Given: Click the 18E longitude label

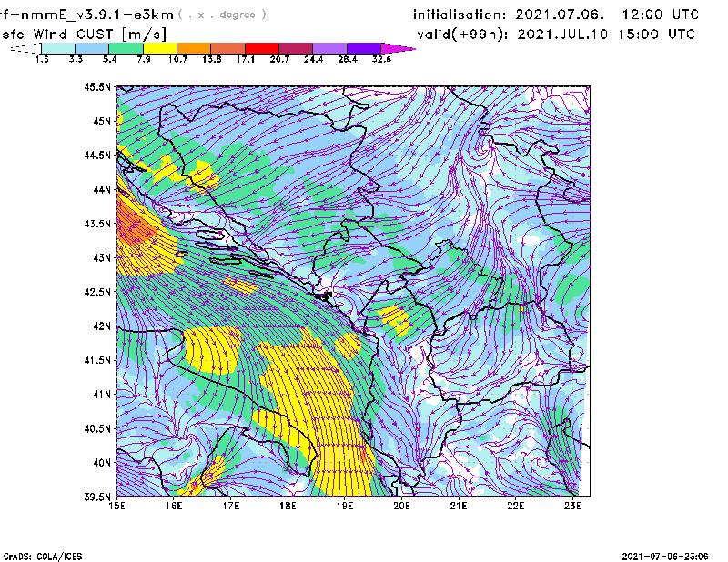Looking at the screenshot, I should (288, 506).
